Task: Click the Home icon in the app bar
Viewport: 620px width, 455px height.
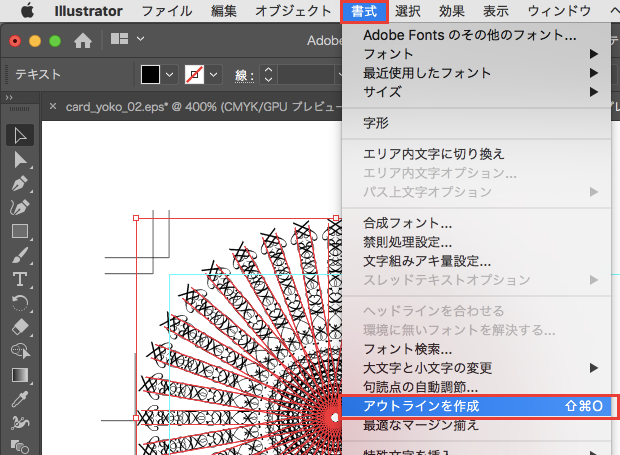Action: coord(84,42)
